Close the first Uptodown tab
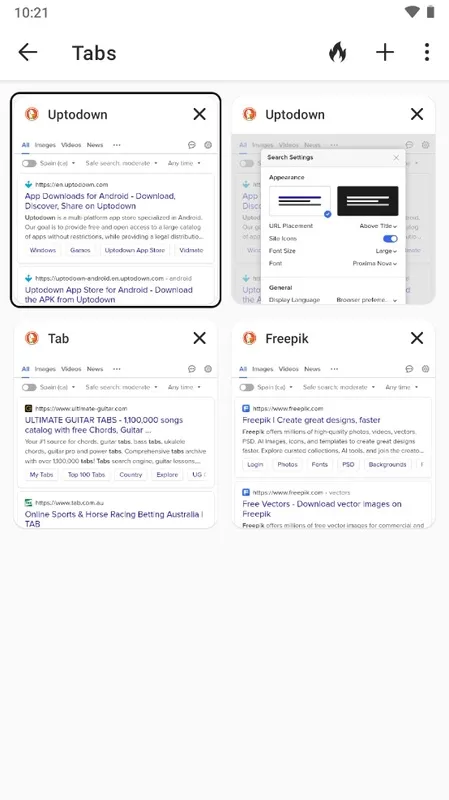Screen dimensions: 449x800 pyautogui.click(x=199, y=114)
